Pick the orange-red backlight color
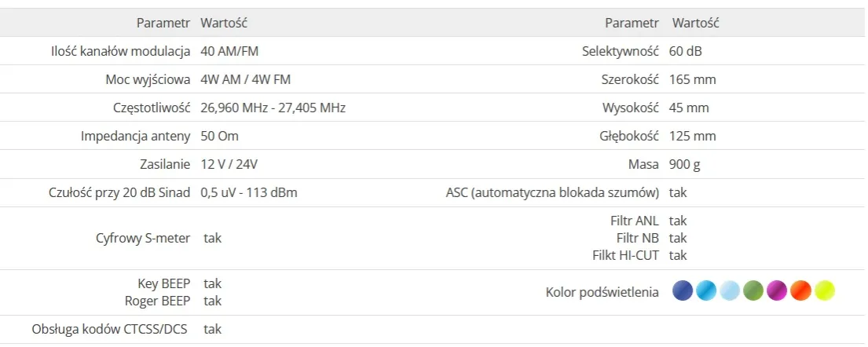 [800, 291]
